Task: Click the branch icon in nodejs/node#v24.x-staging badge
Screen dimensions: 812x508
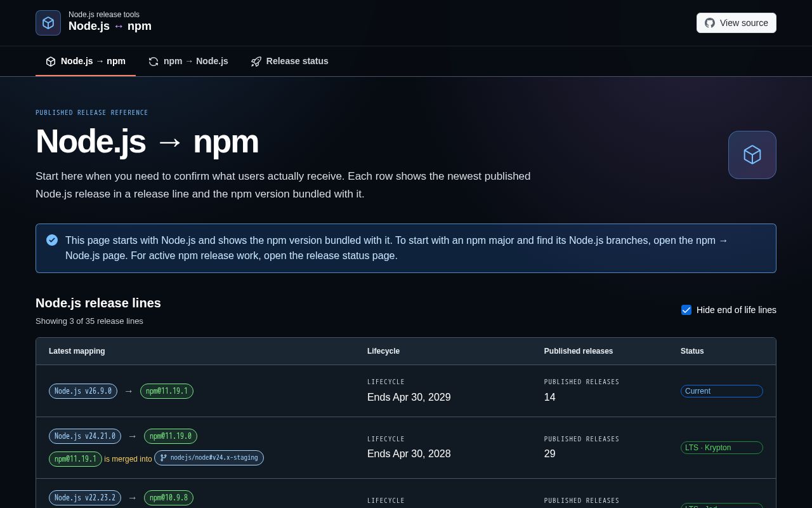Action: (x=164, y=458)
